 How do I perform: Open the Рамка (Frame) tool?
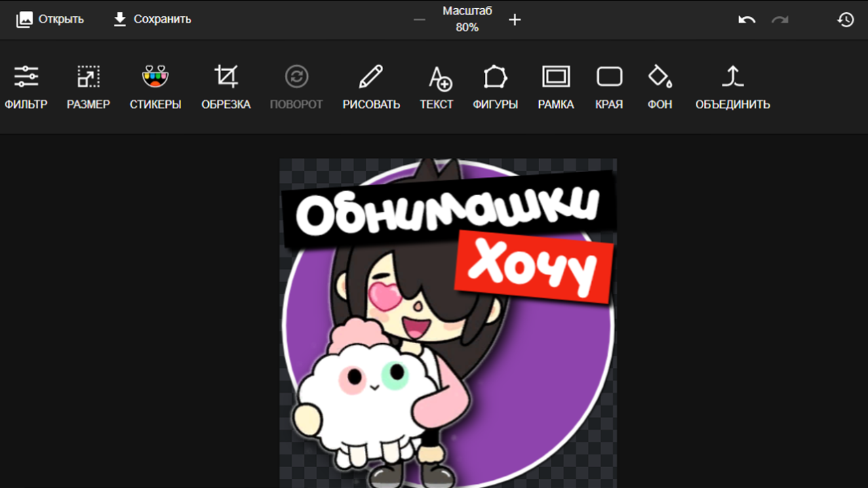[555, 85]
